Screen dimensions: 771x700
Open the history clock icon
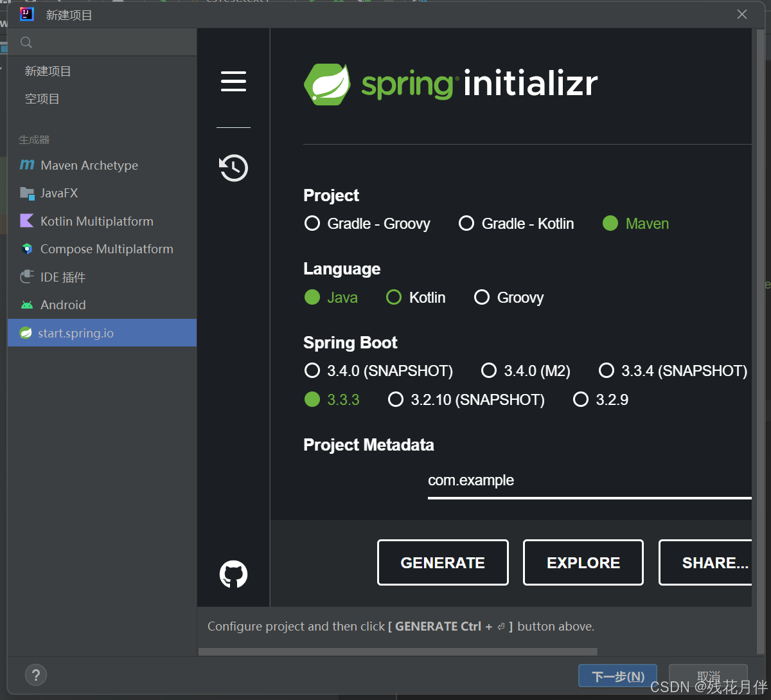[233, 168]
